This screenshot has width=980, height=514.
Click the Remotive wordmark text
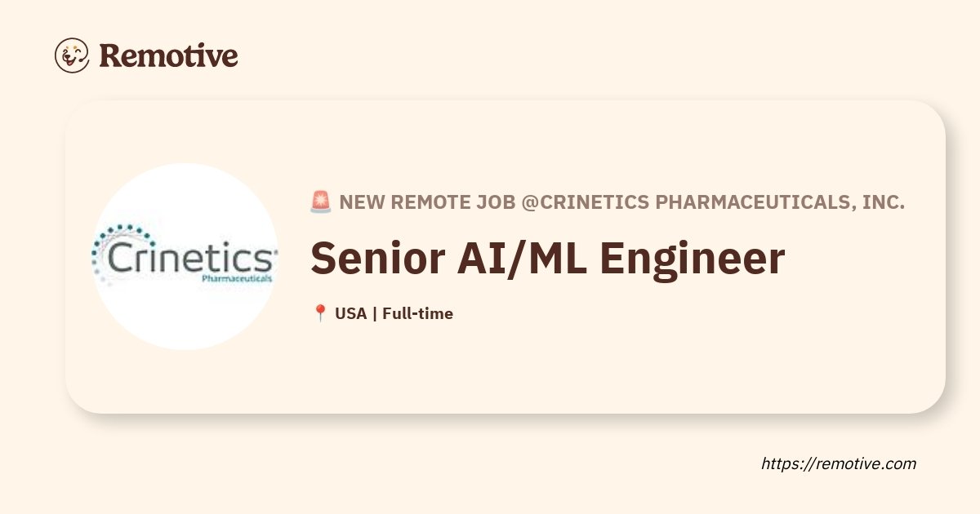coord(168,55)
